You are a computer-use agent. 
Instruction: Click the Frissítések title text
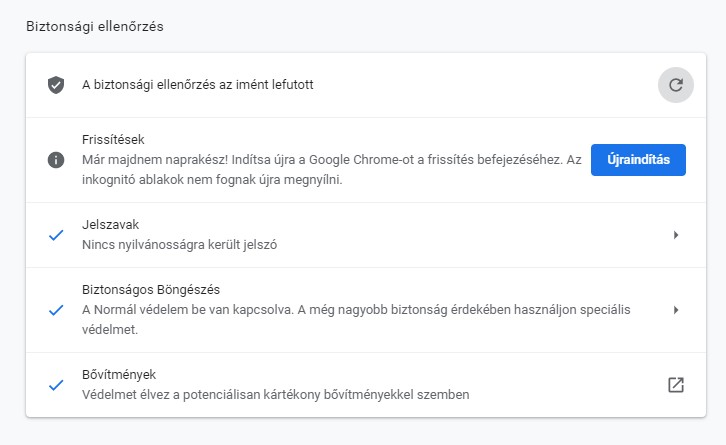[x=114, y=140]
